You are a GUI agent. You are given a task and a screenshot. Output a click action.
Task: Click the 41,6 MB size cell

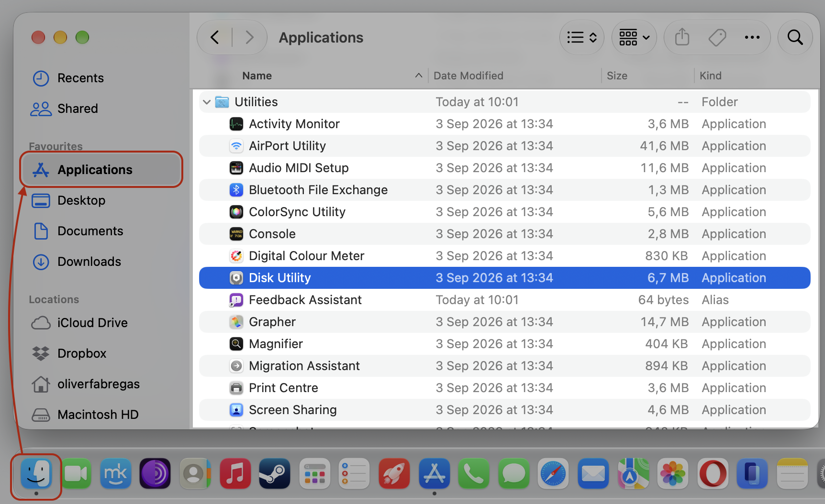(x=664, y=146)
